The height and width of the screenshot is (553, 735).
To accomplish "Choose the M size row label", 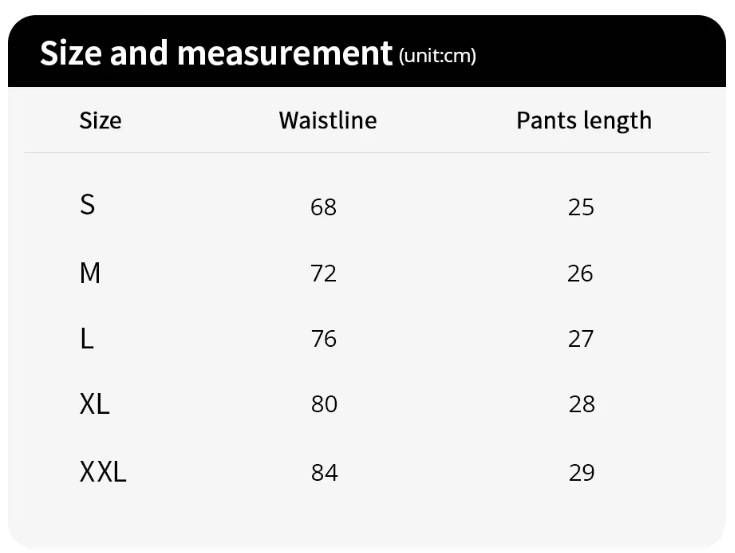I will coord(90,272).
